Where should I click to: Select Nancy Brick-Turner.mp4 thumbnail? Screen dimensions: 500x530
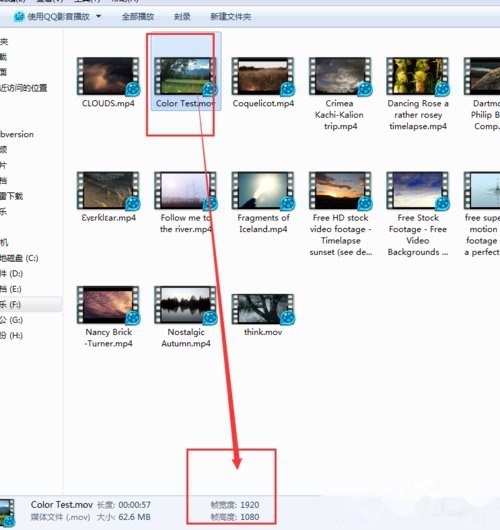[x=108, y=305]
